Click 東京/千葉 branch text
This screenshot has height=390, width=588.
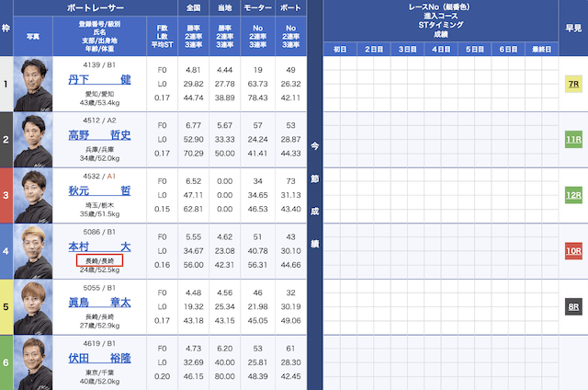point(99,373)
